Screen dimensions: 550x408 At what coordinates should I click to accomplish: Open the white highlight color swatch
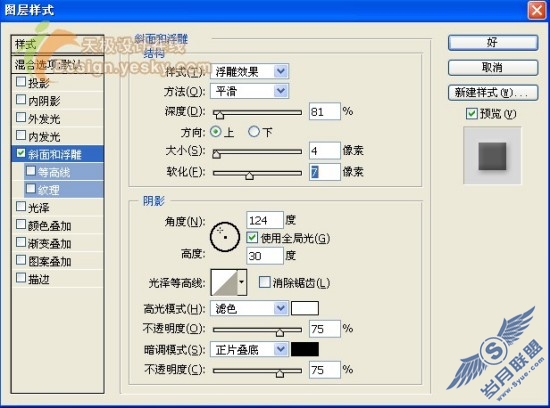[x=305, y=308]
